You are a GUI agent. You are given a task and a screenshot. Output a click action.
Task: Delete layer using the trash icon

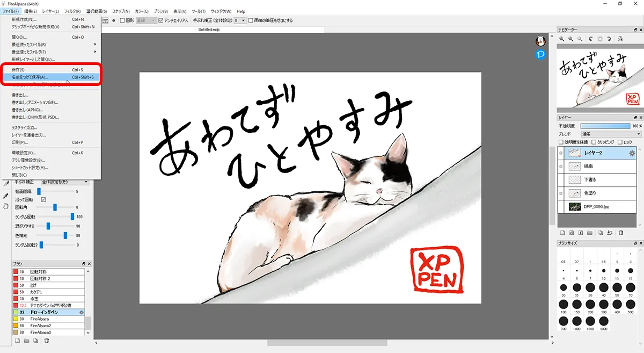[621, 233]
